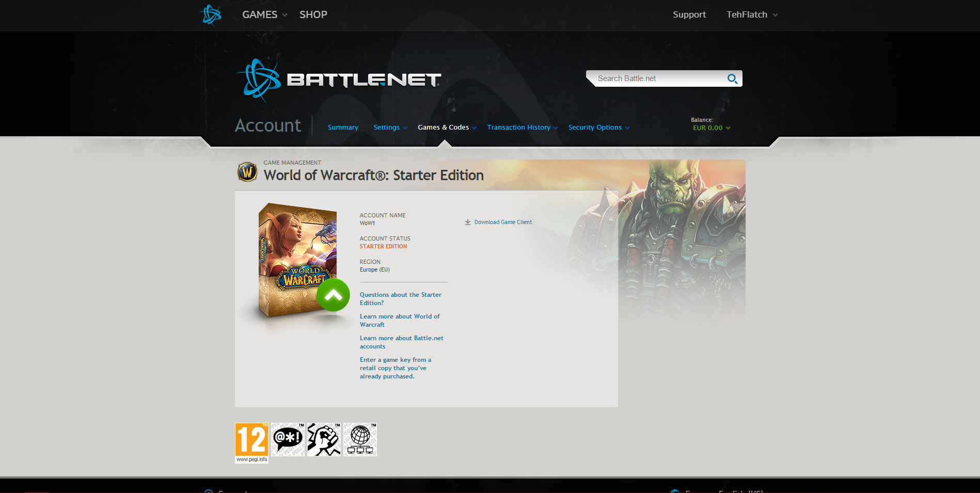Open the SHOP page
Screen dimensions: 980x493
point(313,14)
